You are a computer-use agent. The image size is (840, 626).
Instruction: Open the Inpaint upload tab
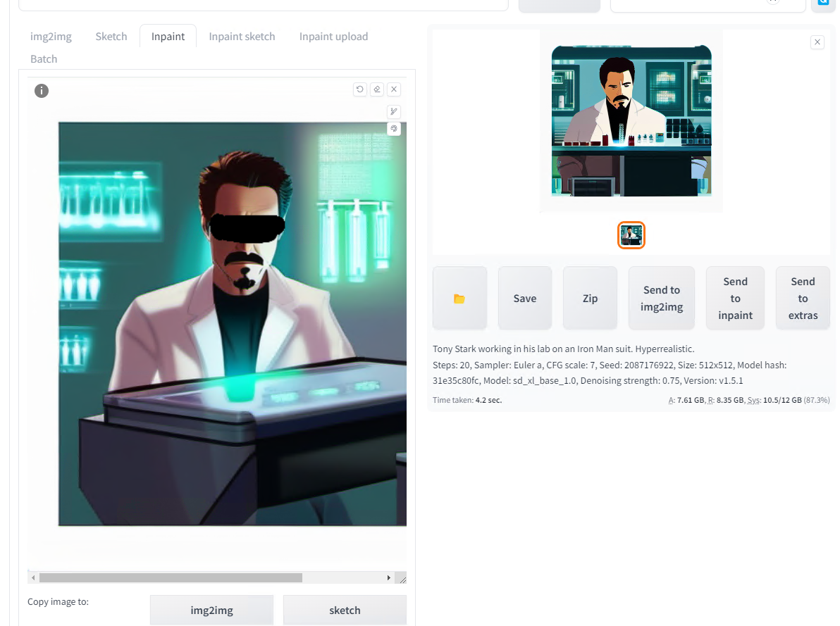334,37
